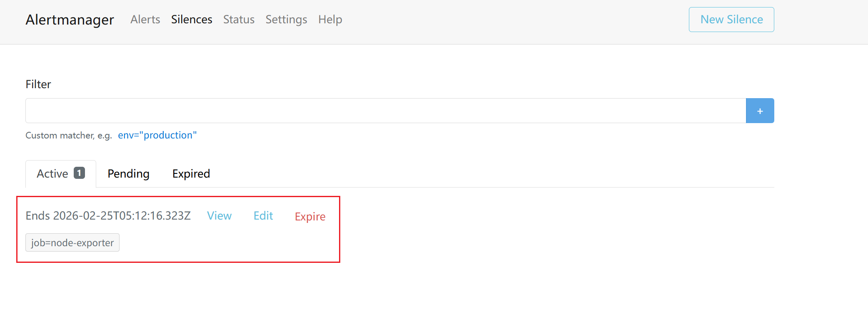
Task: Focus the Filter matcher input field
Action: tap(385, 111)
